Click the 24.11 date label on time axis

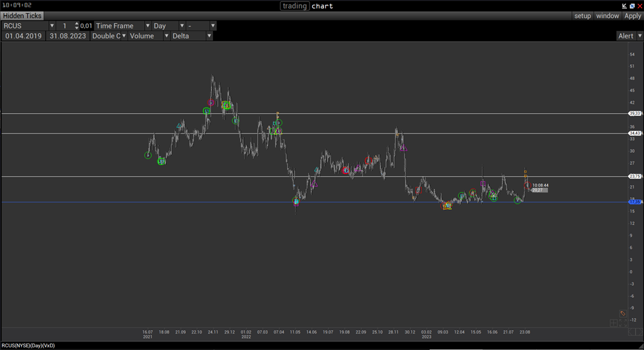pyautogui.click(x=213, y=332)
